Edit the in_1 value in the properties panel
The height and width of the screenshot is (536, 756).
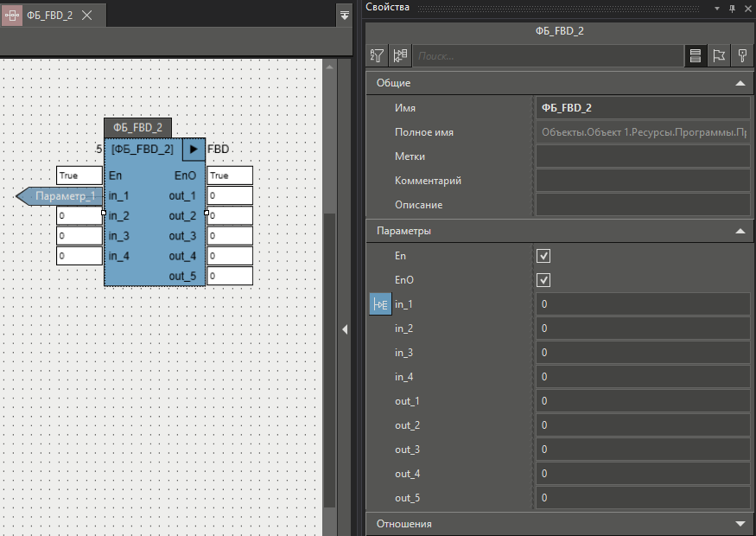coord(643,304)
